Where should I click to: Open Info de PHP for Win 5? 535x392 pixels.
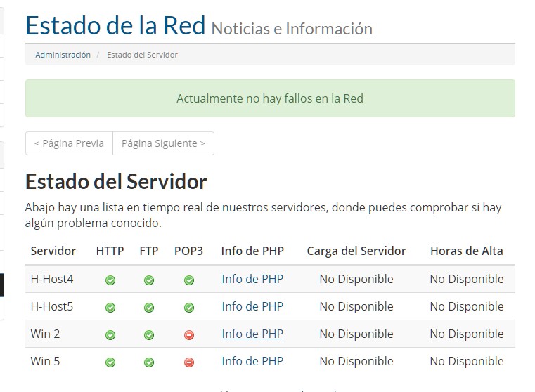tap(252, 361)
